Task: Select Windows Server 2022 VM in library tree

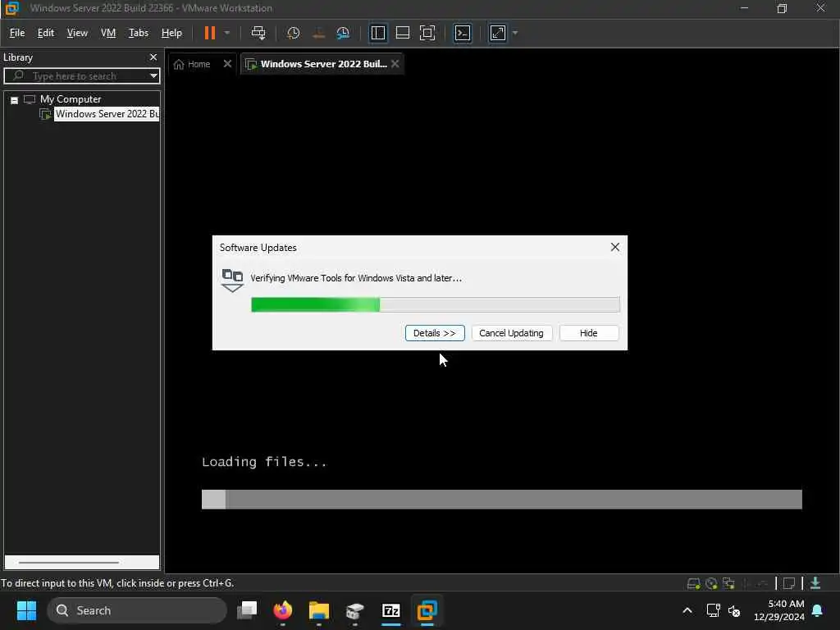Action: 107,114
